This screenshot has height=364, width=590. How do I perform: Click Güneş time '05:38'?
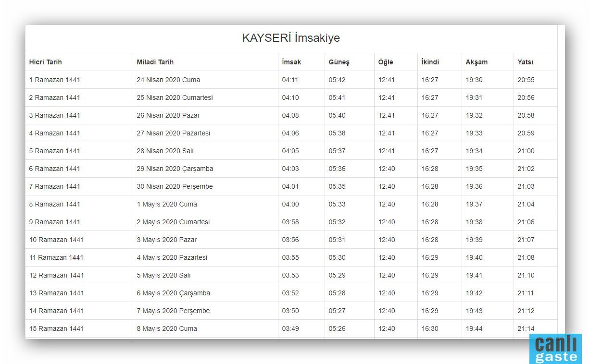[337, 133]
